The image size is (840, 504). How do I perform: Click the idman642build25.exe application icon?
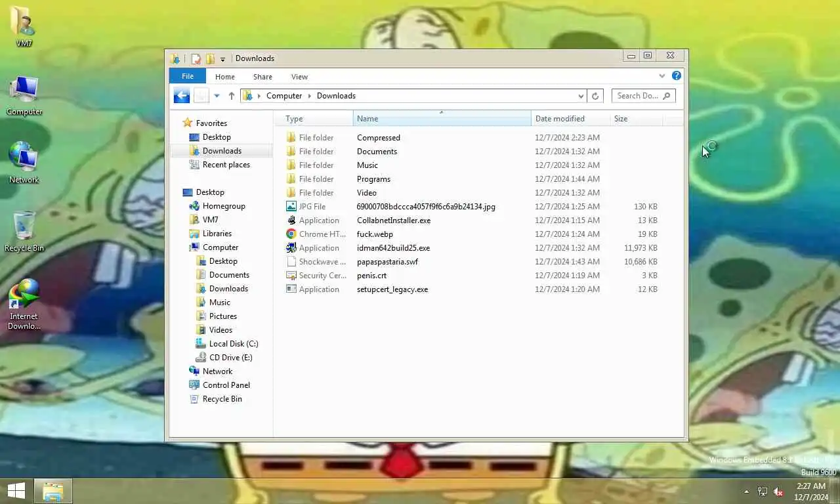click(x=291, y=248)
